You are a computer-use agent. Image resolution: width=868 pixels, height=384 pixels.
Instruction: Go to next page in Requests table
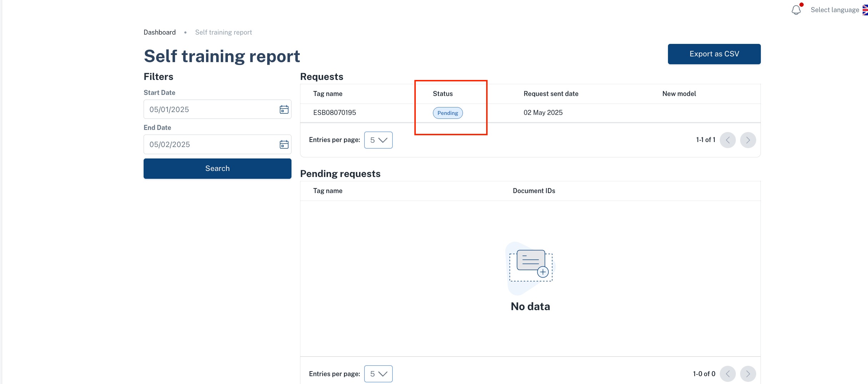tap(748, 140)
